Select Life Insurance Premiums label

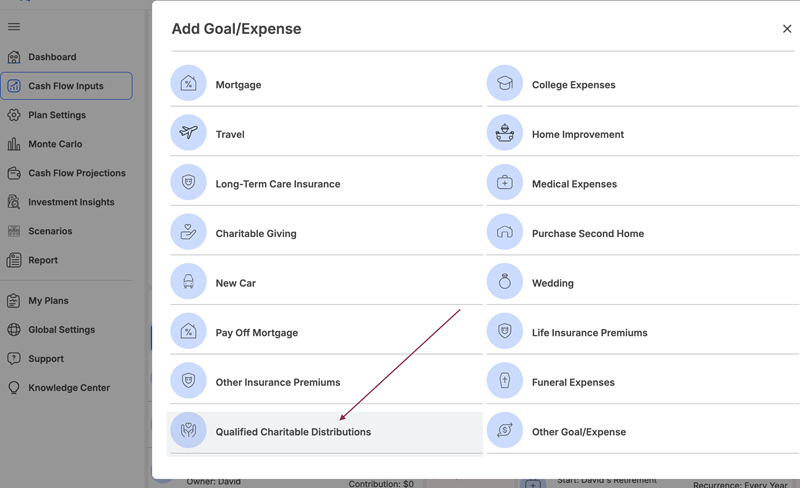point(590,333)
